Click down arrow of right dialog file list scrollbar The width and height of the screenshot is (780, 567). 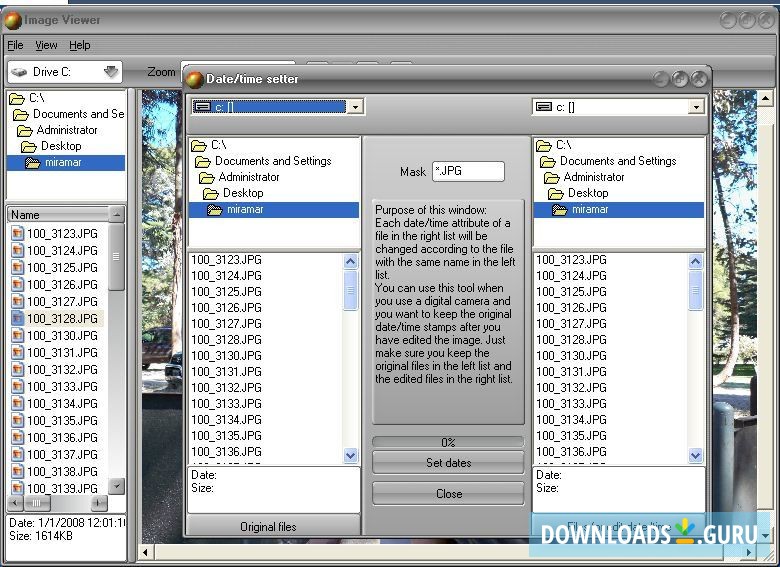click(695, 455)
